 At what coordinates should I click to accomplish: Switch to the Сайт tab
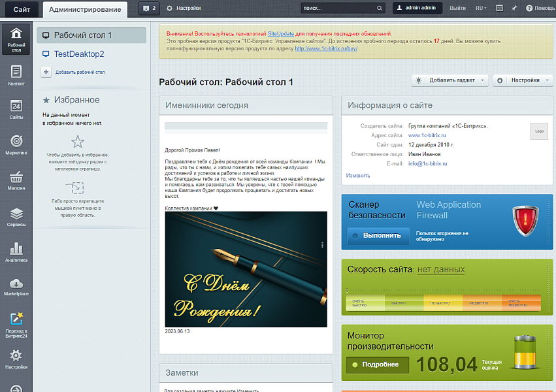tap(21, 9)
